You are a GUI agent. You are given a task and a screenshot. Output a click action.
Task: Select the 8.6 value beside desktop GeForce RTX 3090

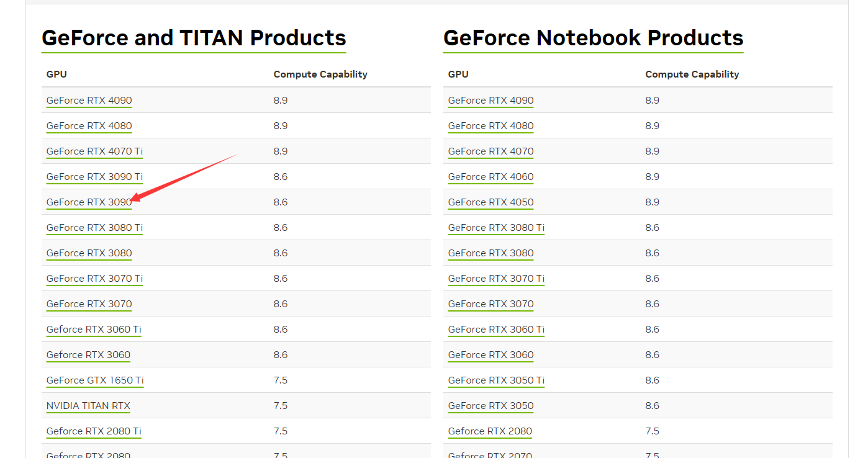pyautogui.click(x=281, y=202)
